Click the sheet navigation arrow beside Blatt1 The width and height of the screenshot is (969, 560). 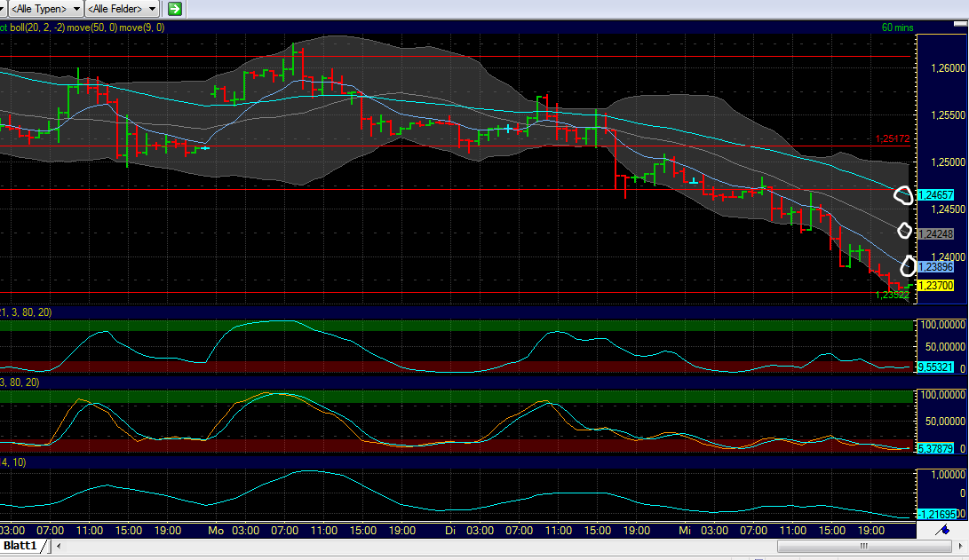58,546
